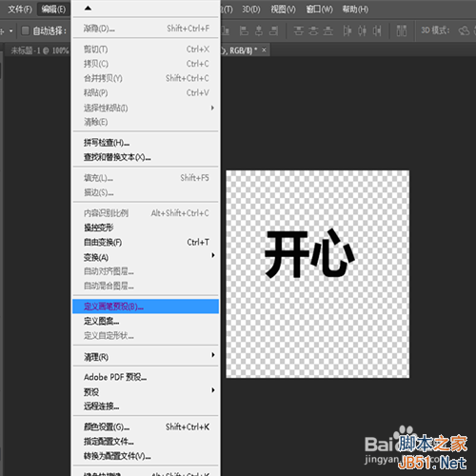The width and height of the screenshot is (476, 476).
Task: Click the Distribute horizontal centers icon
Action: 362,30
